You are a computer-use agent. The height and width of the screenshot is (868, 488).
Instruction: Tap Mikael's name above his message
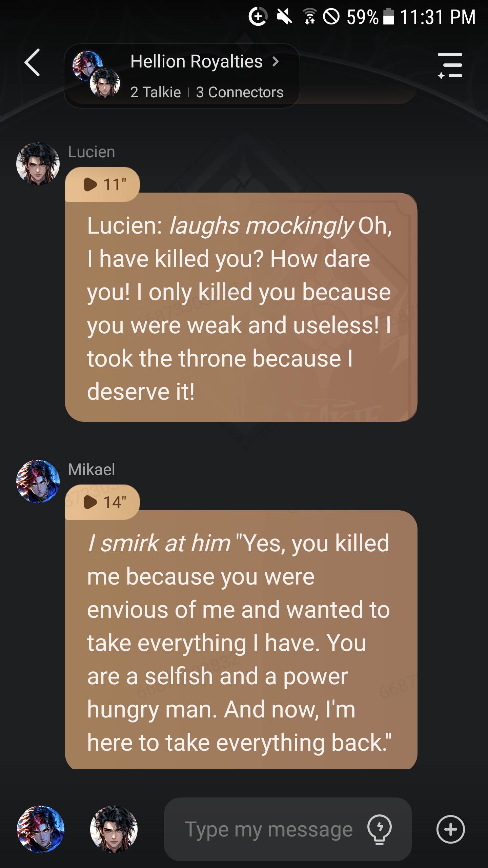pos(91,469)
